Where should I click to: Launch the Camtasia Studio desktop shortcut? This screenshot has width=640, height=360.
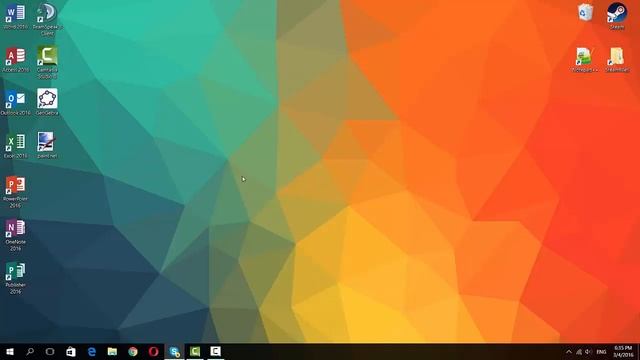click(47, 62)
